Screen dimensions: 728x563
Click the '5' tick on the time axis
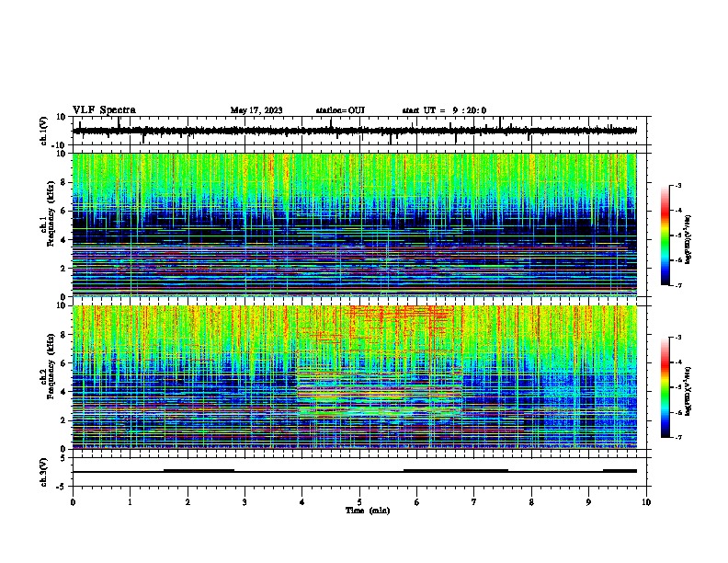point(359,502)
